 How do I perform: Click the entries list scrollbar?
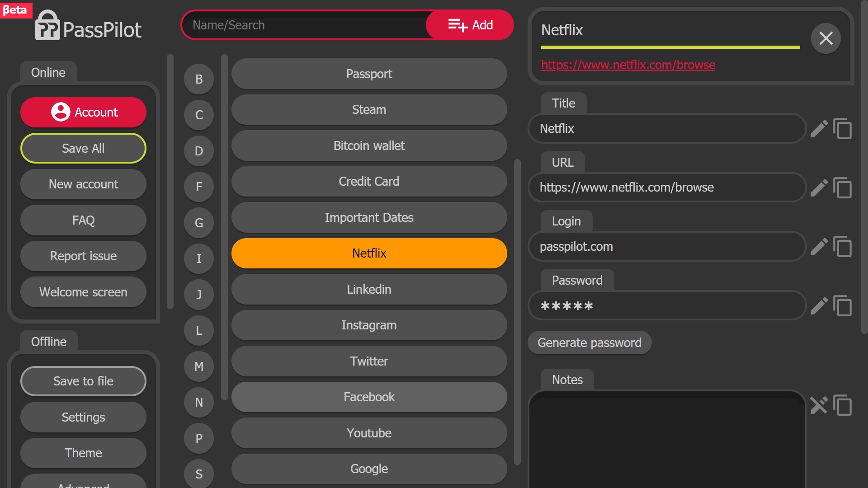[x=517, y=312]
